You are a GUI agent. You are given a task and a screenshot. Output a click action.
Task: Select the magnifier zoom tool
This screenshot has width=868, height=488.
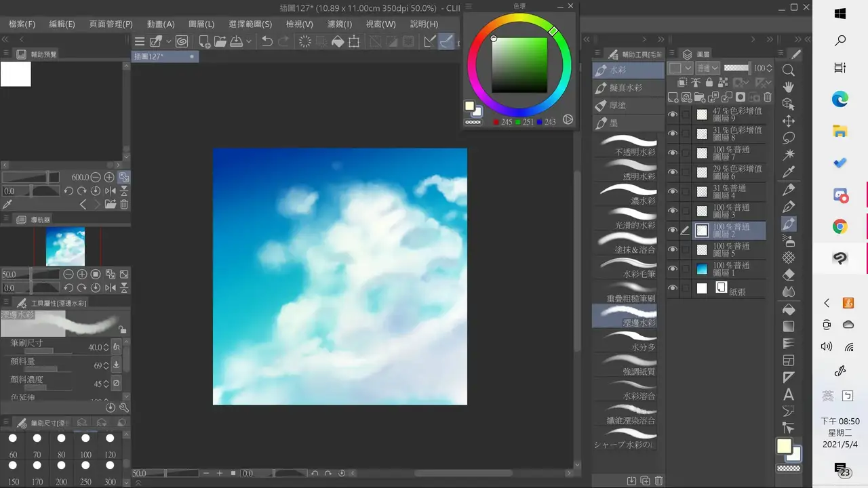[789, 70]
